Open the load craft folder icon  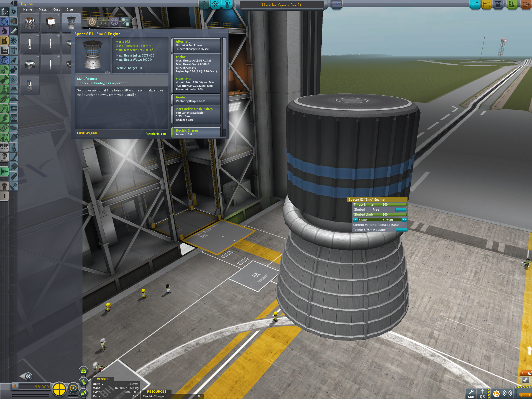[x=487, y=4]
